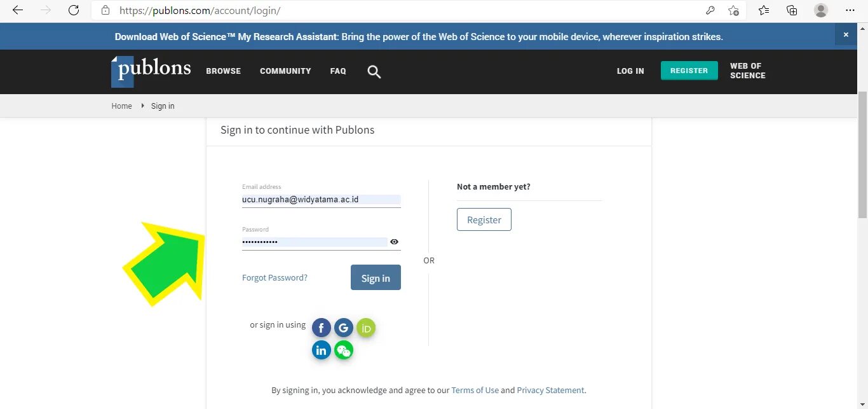The height and width of the screenshot is (409, 868).
Task: Open saved passwords key icon
Action: point(710,10)
